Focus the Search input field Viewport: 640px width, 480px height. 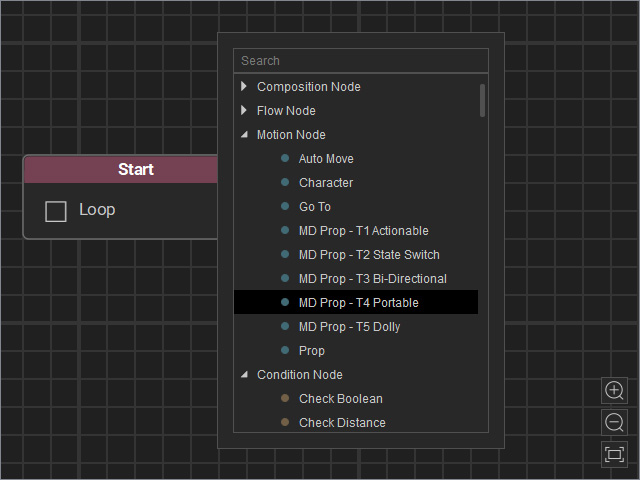[x=361, y=61]
